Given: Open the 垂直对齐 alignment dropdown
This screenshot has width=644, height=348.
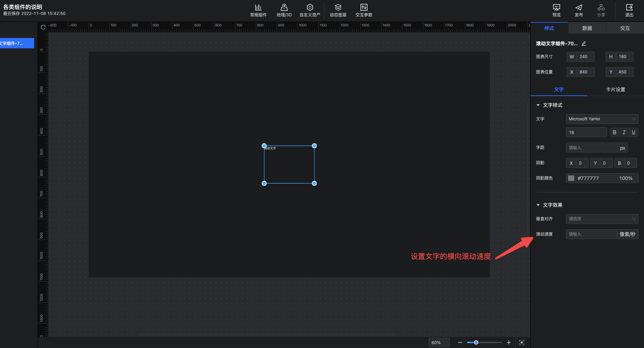Looking at the screenshot, I should (x=602, y=219).
